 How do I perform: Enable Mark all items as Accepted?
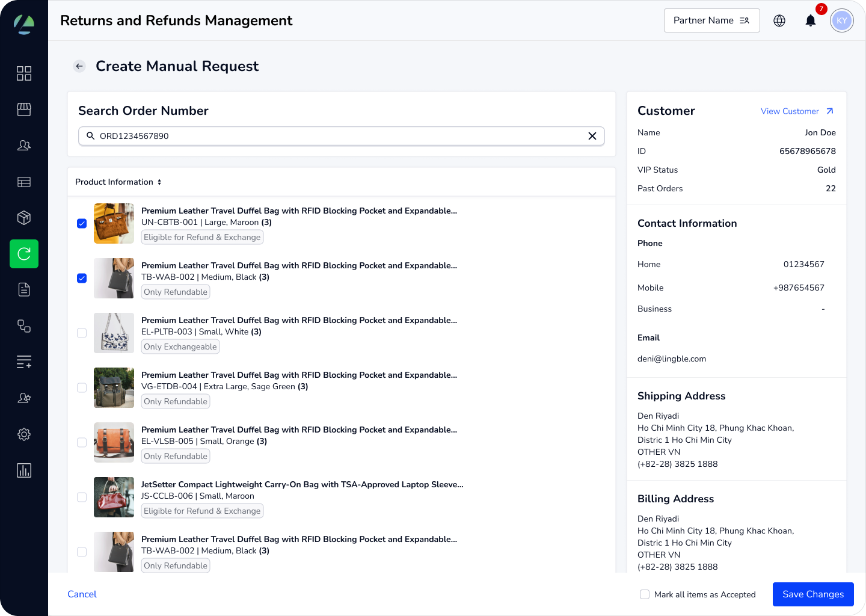(x=645, y=594)
